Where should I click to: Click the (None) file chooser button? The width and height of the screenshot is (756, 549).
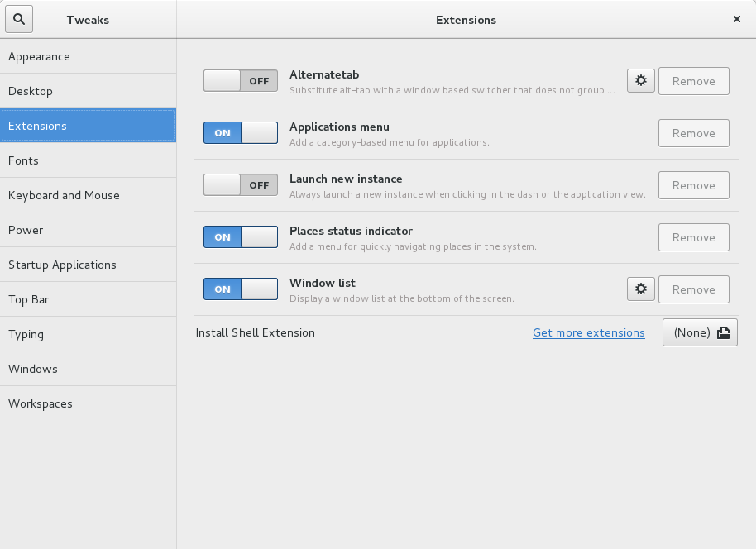pos(700,332)
